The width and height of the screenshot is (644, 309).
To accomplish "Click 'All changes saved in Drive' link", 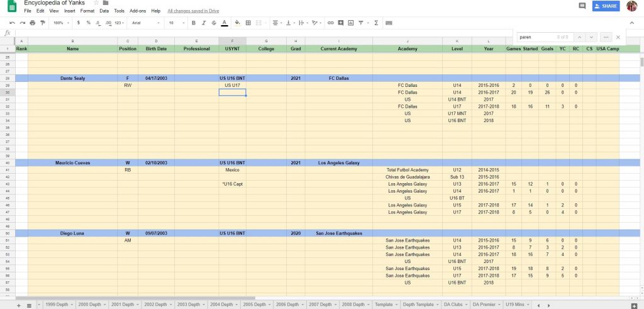I will (x=193, y=11).
